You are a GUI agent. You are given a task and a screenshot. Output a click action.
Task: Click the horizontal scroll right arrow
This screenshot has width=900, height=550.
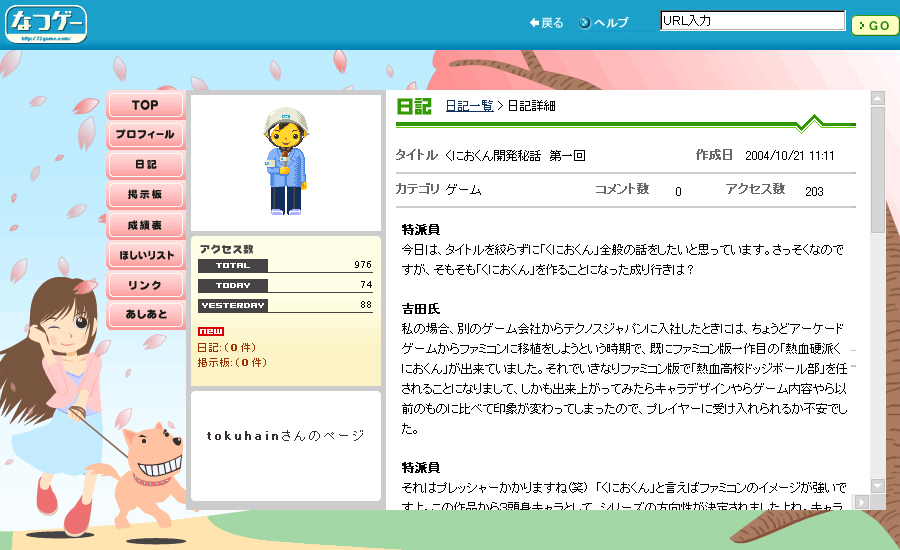862,500
